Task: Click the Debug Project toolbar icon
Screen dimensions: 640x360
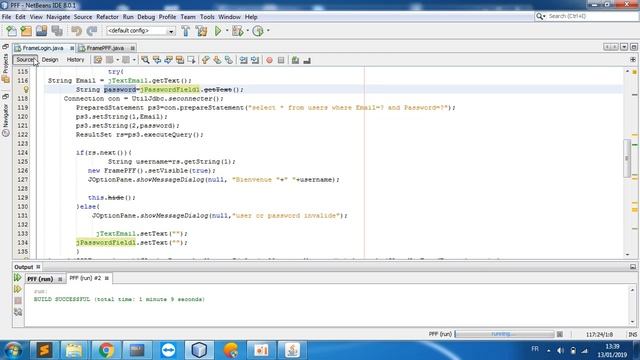Action: pyautogui.click(x=237, y=31)
